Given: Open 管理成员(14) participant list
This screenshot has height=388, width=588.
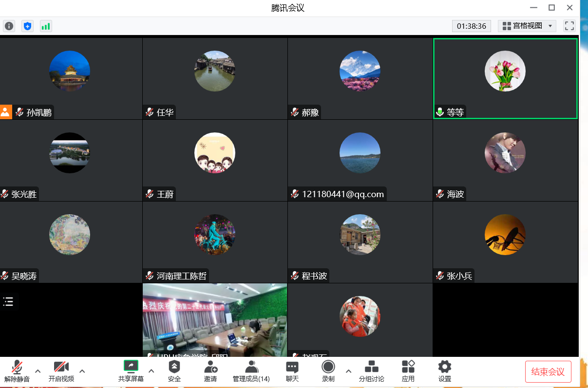Looking at the screenshot, I should 251,371.
